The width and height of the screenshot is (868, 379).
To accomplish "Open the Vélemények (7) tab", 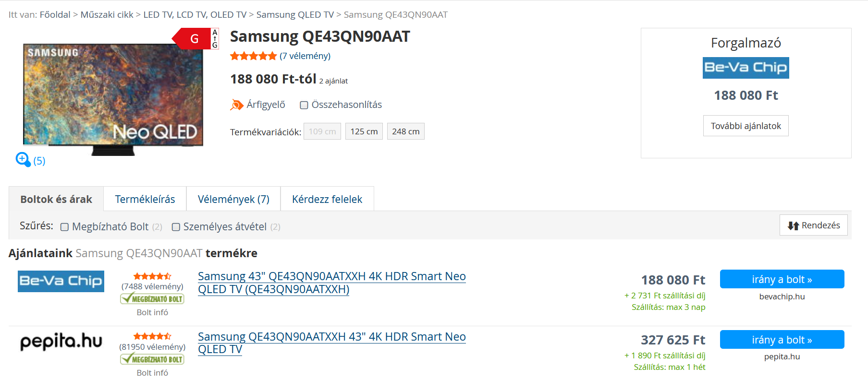I will coord(233,199).
